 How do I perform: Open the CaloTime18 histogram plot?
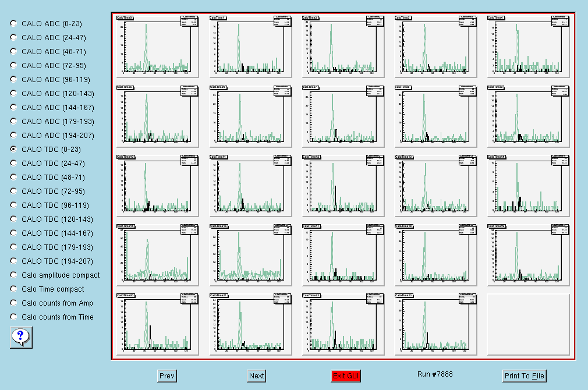pyautogui.click(x=435, y=255)
